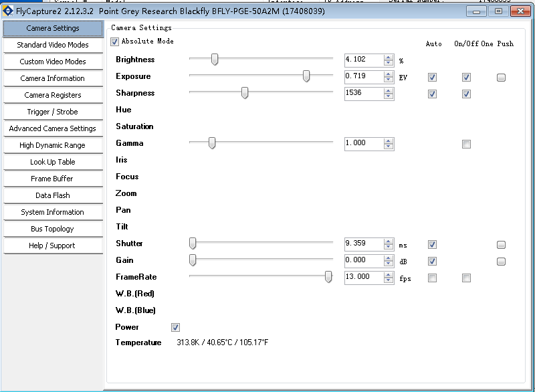Increase Shutter with the up arrow
This screenshot has width=535, height=392.
pyautogui.click(x=389, y=241)
